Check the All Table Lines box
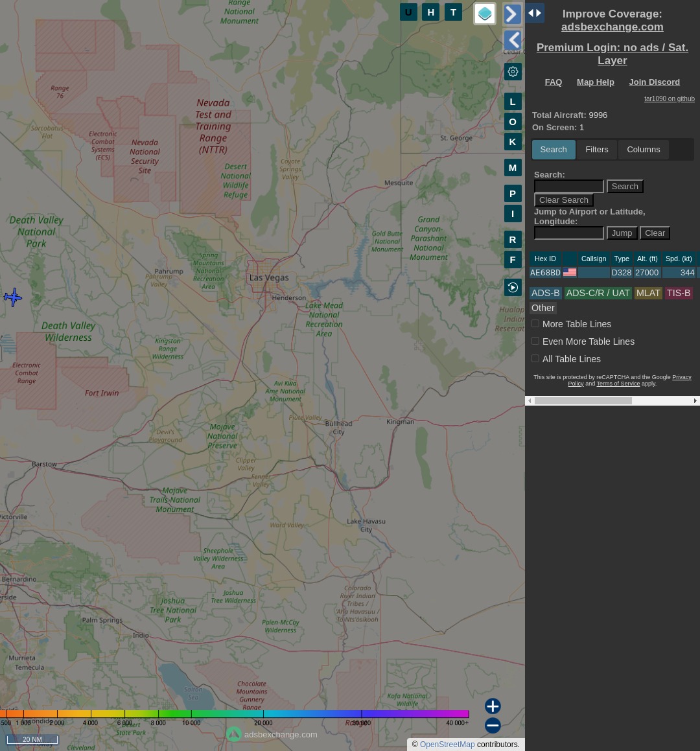 (x=535, y=358)
